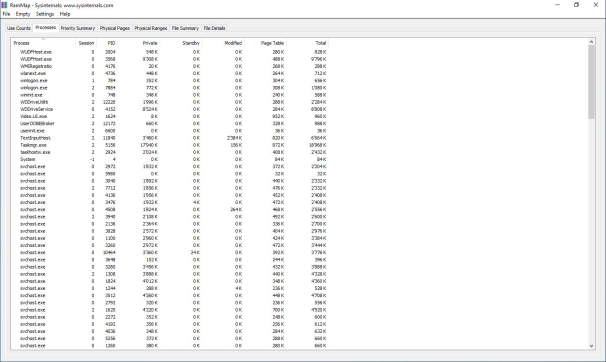Select the svchost.exe row with PID 7712
This screenshot has width=606, height=362.
pos(170,188)
